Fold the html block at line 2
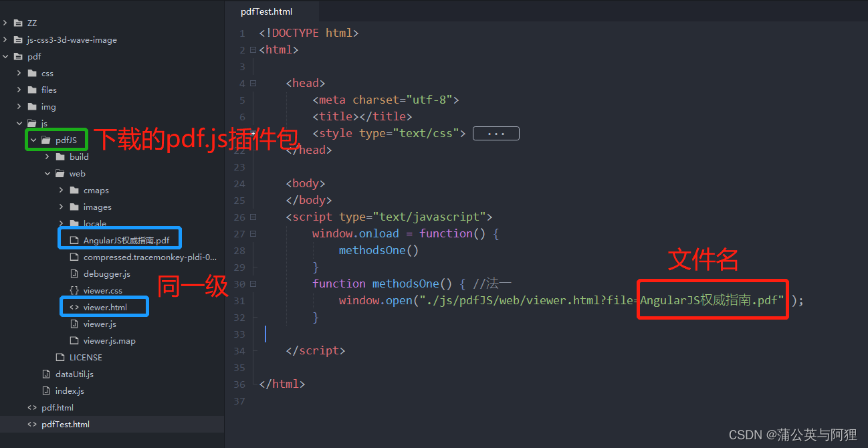The width and height of the screenshot is (868, 448). point(253,49)
